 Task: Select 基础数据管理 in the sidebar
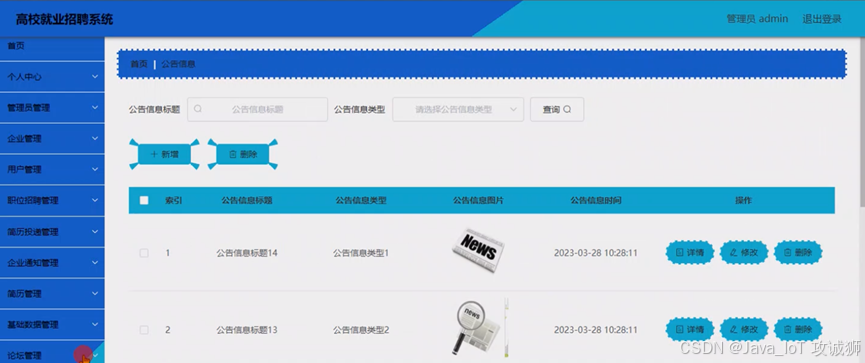tap(52, 324)
